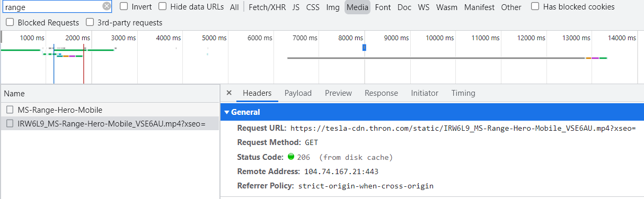Check Has blocked cookies option
Viewport: 644px width, 199px height.
click(535, 6)
